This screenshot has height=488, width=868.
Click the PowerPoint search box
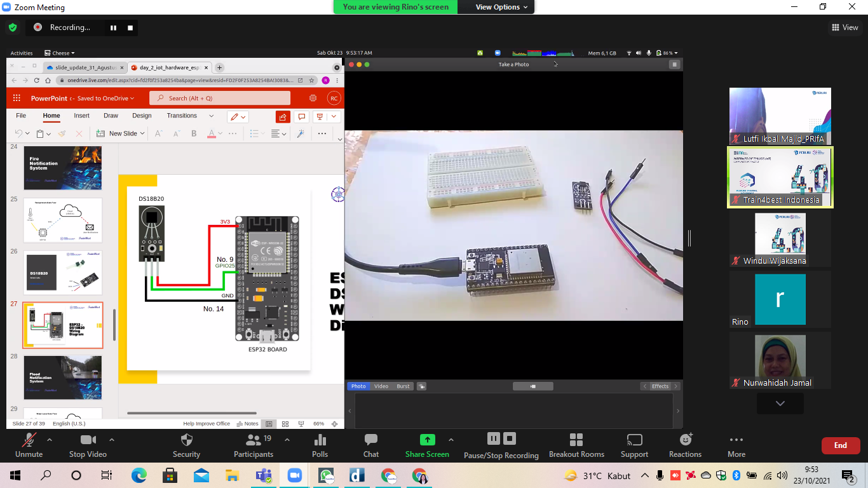220,98
